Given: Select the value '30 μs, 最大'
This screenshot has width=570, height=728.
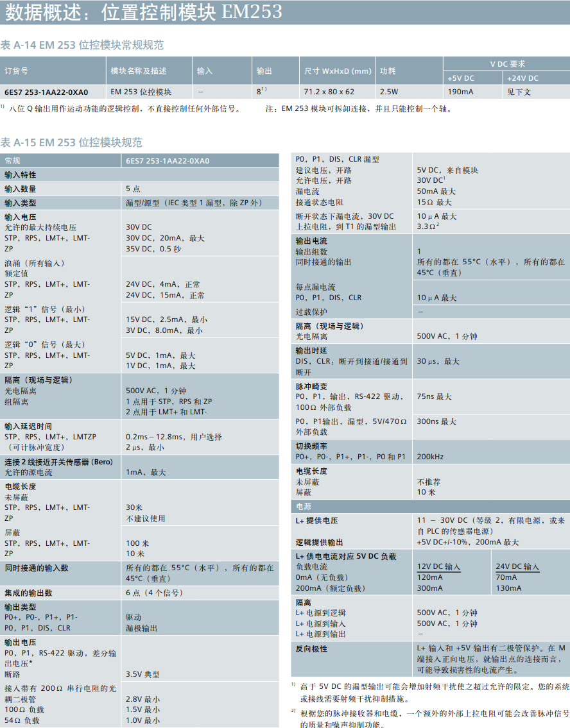Looking at the screenshot, I should (x=438, y=361).
